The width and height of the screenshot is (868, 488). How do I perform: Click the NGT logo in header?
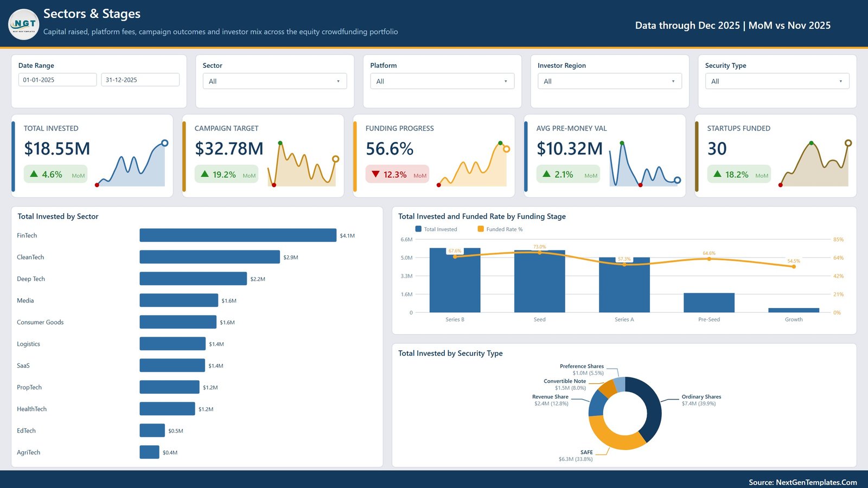[x=24, y=24]
